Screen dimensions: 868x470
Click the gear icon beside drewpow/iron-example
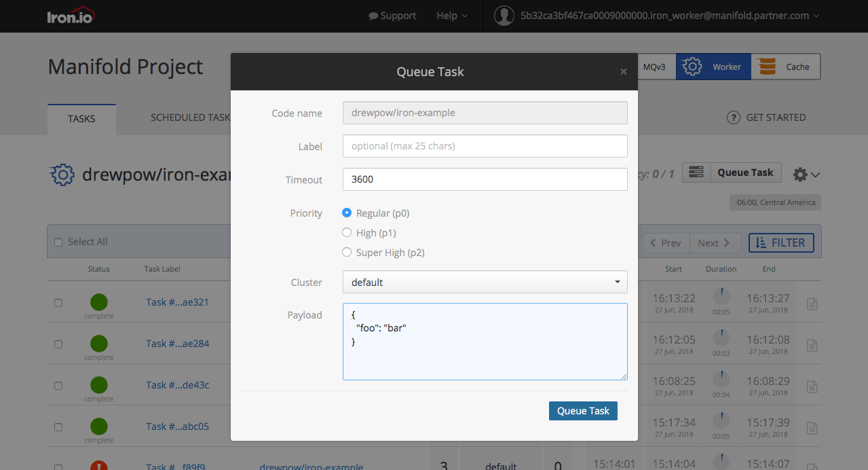(x=62, y=175)
